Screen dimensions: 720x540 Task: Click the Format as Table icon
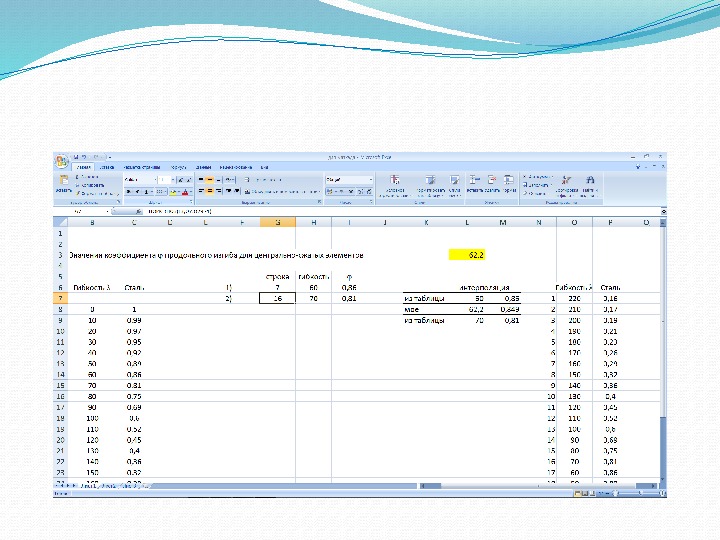(x=430, y=180)
